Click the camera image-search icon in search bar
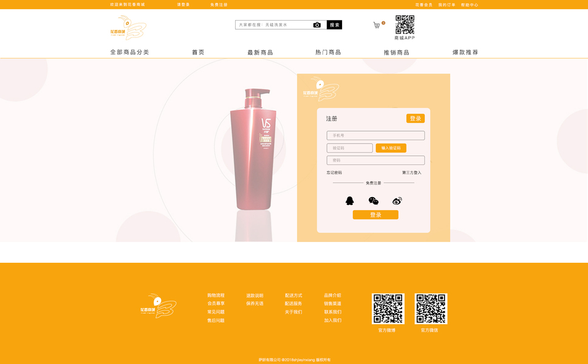 point(317,25)
